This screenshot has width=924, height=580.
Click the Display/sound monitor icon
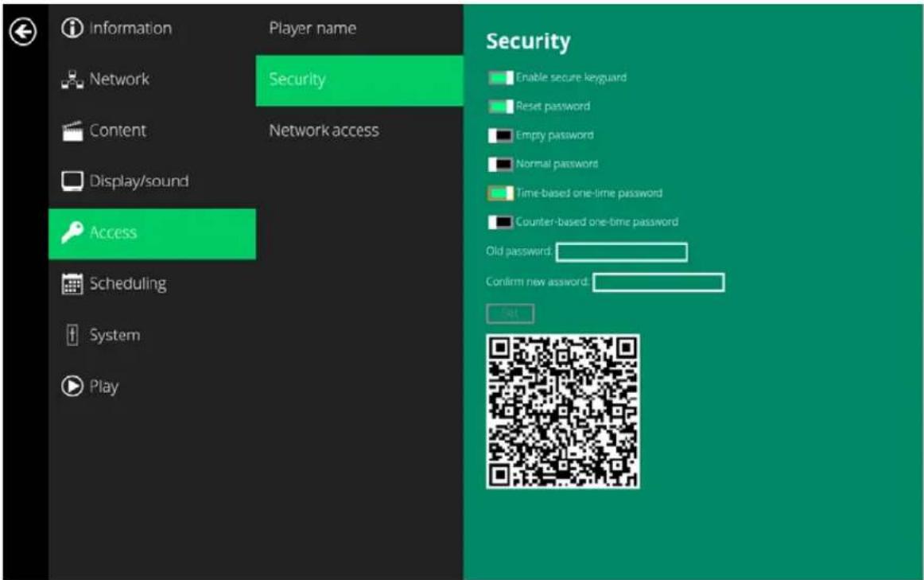[x=72, y=181]
